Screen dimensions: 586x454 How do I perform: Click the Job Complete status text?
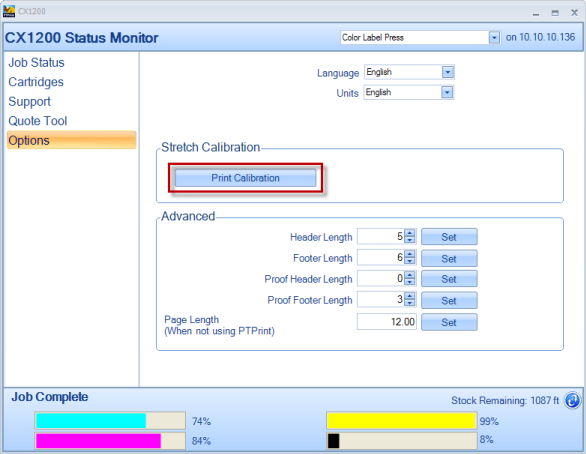(50, 397)
